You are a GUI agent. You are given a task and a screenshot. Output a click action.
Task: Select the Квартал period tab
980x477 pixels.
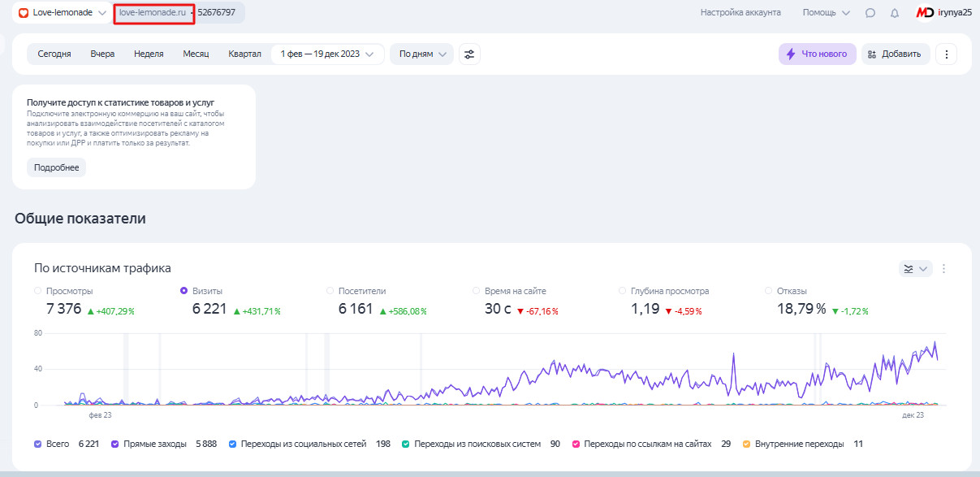[x=244, y=54]
